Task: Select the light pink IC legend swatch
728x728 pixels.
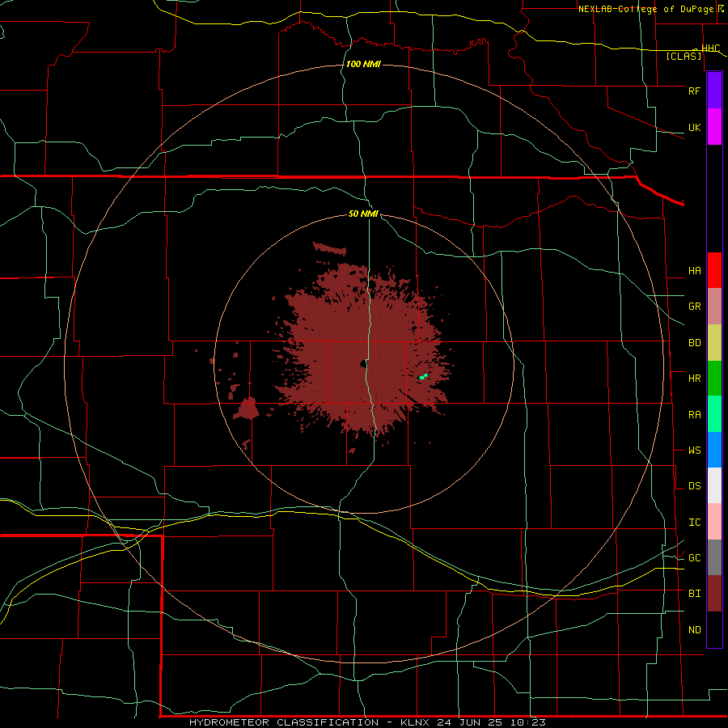Action: pyautogui.click(x=714, y=522)
